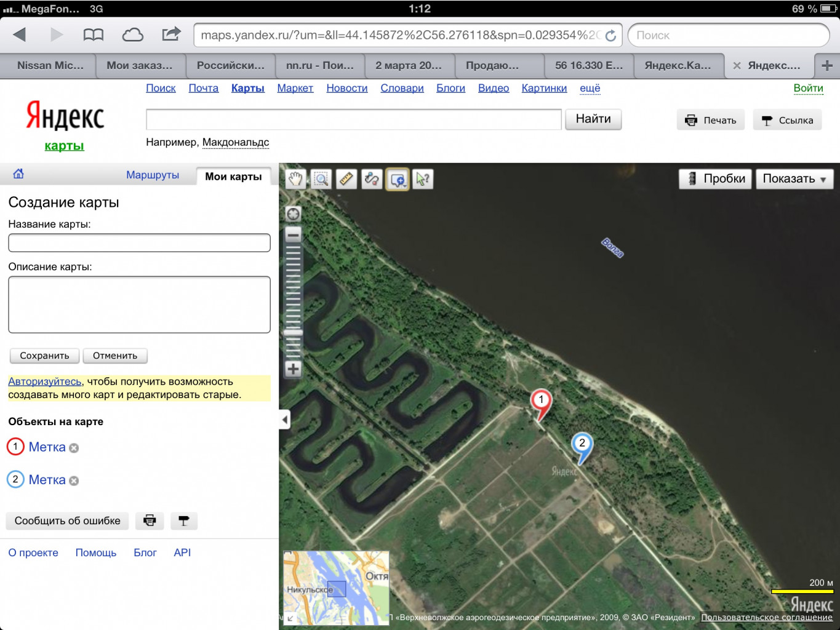Select the magnifier zoom-area tool
840x630 pixels.
point(321,179)
